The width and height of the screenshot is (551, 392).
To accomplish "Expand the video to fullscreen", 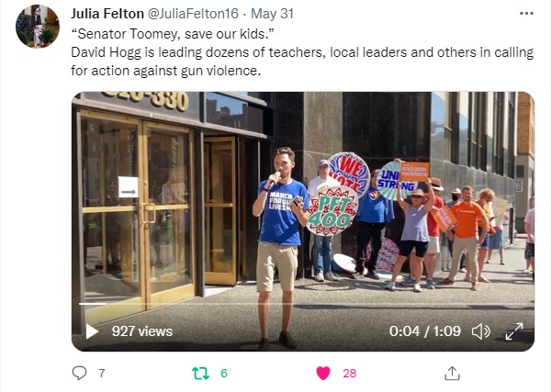I will click(x=514, y=331).
